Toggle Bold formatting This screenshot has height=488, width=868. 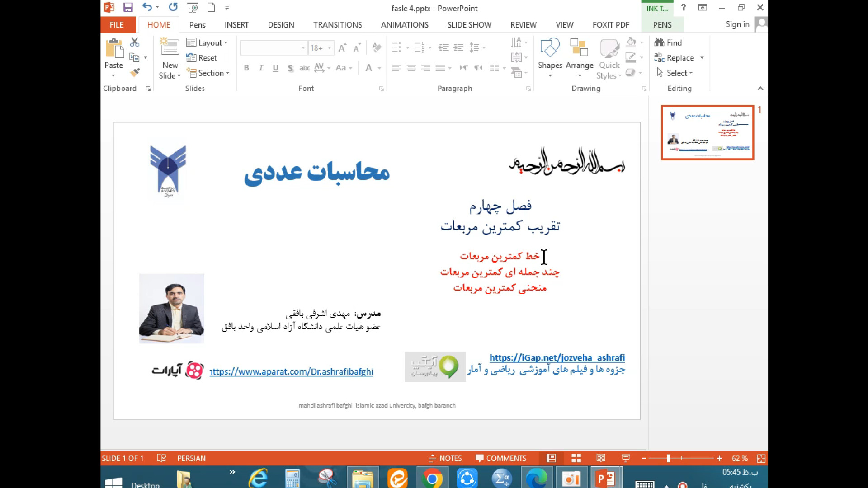click(x=246, y=68)
